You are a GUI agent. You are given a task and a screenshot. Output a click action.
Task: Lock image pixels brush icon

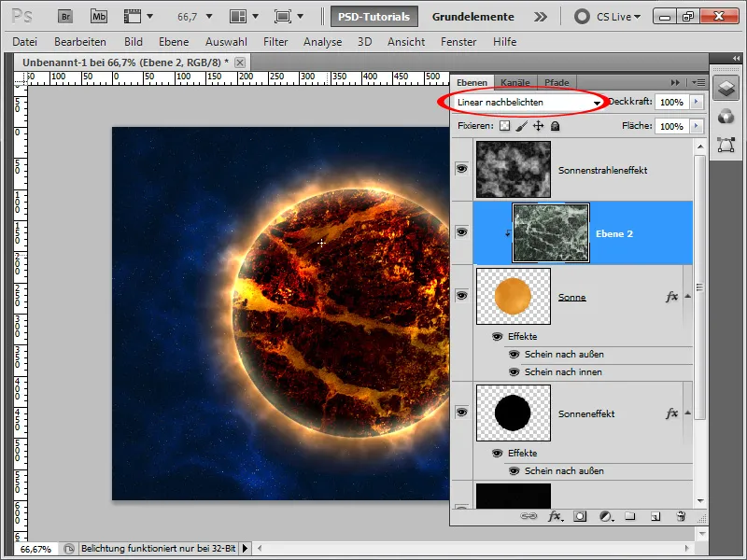(522, 126)
